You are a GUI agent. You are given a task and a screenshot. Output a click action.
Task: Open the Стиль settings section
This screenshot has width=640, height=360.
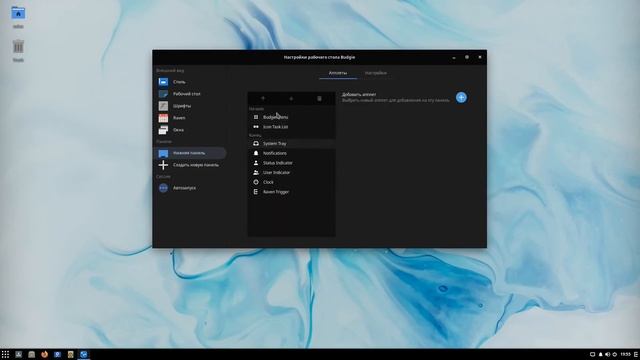(190, 82)
